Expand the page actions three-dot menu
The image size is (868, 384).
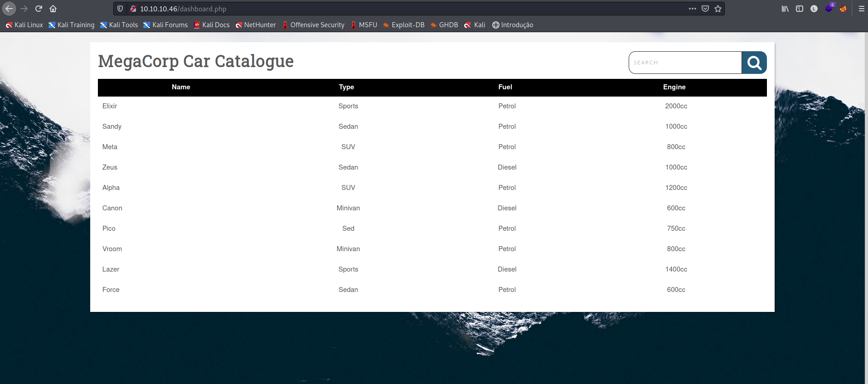coord(692,9)
